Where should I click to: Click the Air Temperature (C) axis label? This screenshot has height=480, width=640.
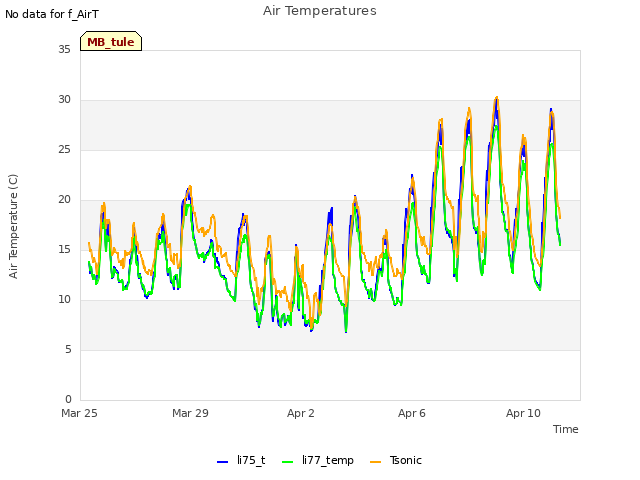13,227
